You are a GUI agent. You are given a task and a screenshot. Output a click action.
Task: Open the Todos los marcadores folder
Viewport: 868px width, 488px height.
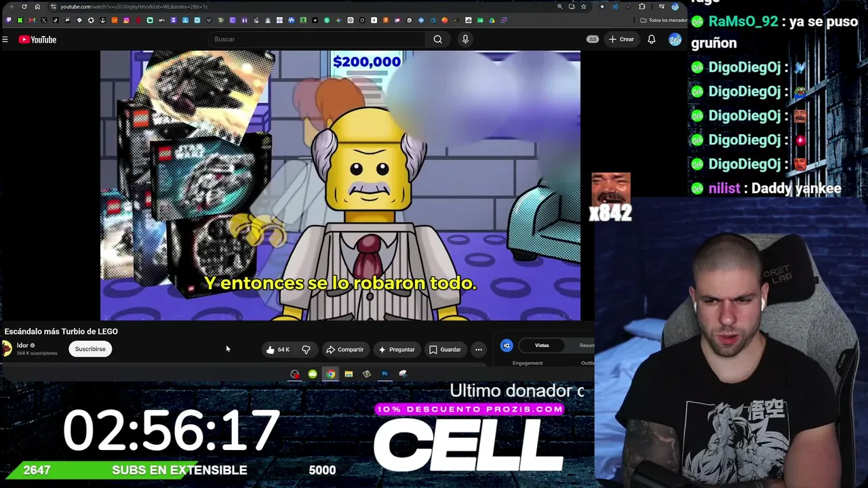[x=663, y=20]
